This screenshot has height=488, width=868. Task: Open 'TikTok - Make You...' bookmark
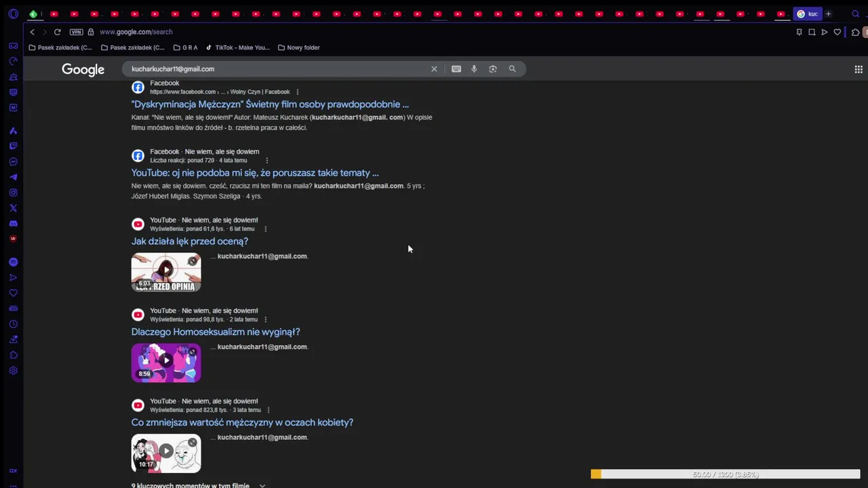point(237,47)
